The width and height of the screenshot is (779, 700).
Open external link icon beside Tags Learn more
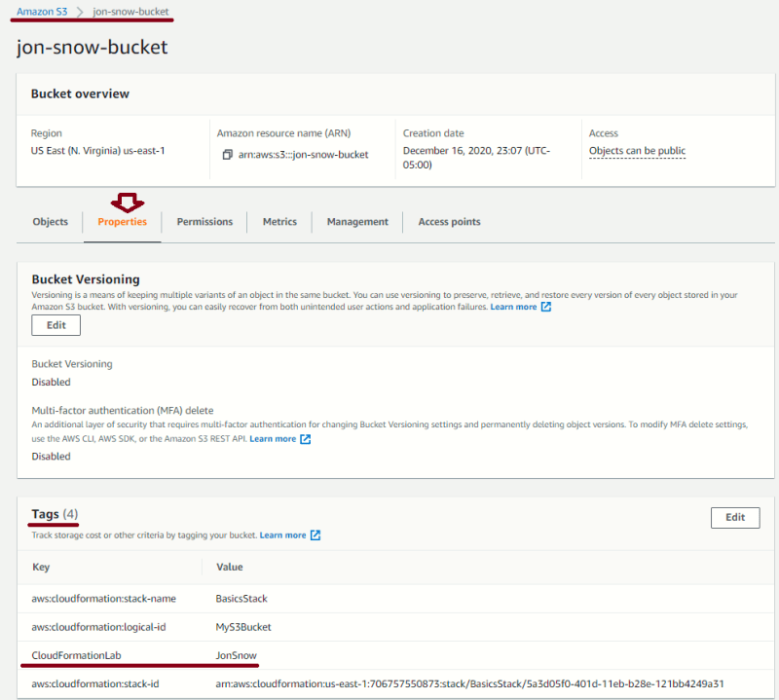315,535
